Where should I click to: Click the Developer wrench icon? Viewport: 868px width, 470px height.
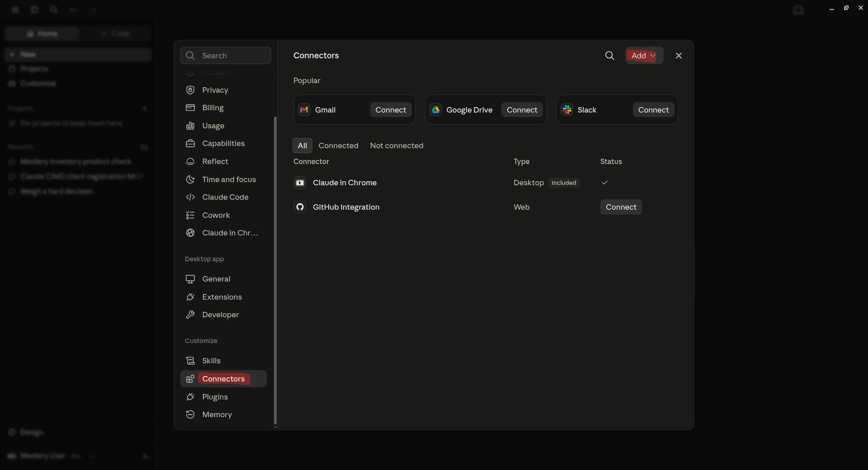coord(190,315)
